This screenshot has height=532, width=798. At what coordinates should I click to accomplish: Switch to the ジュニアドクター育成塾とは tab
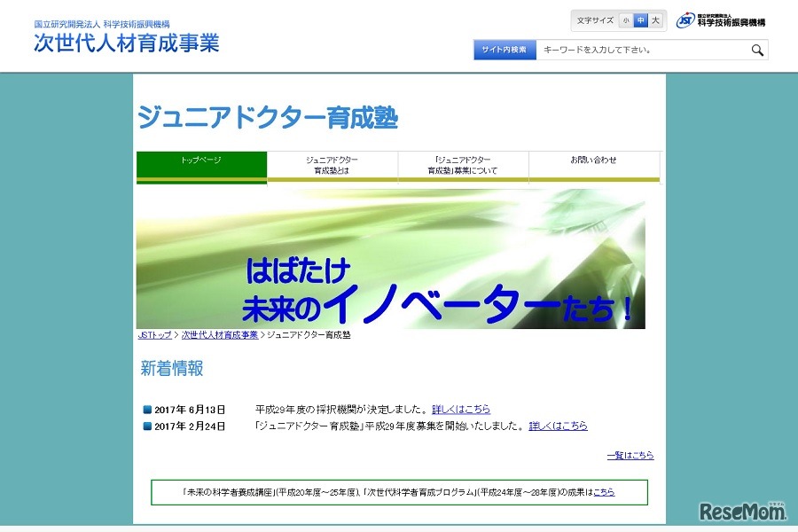tap(331, 164)
